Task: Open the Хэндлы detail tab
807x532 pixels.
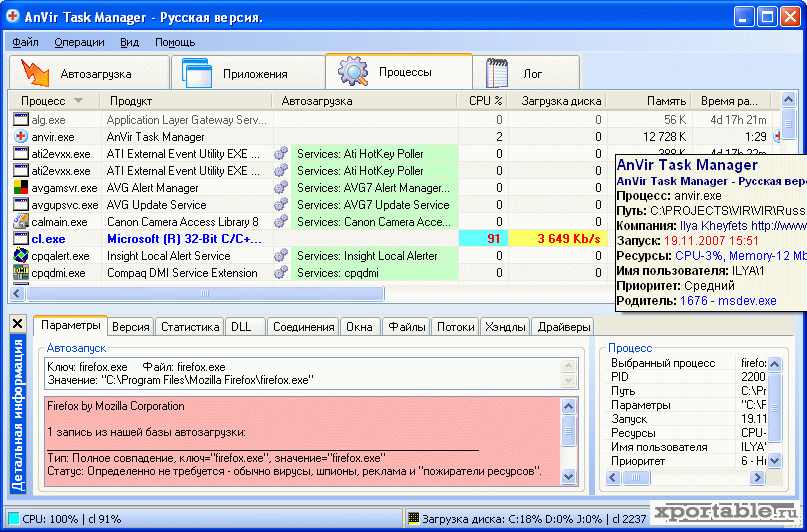Action: click(x=505, y=327)
